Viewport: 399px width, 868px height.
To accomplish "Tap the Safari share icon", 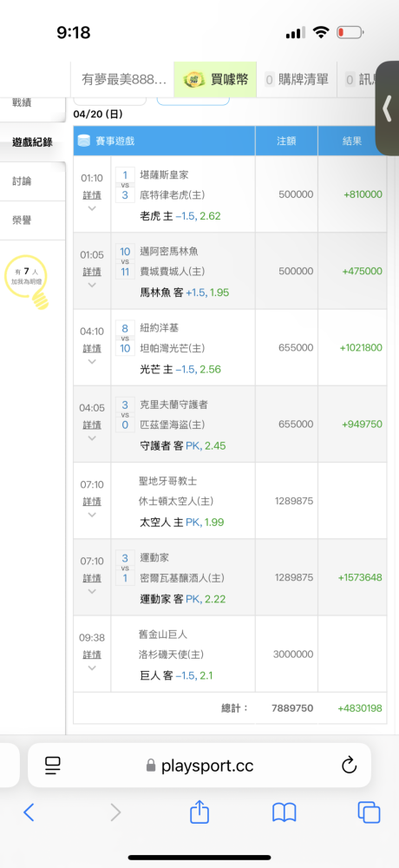I will coord(199,812).
